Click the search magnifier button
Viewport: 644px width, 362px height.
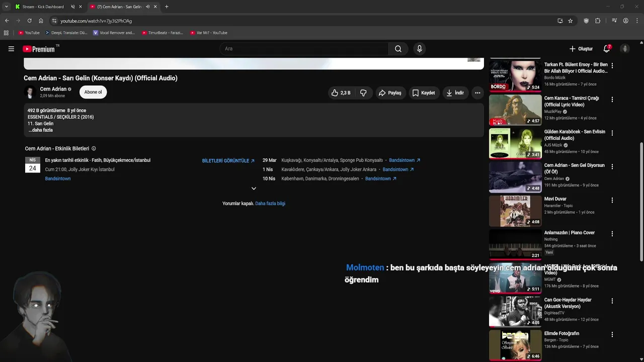(x=398, y=49)
